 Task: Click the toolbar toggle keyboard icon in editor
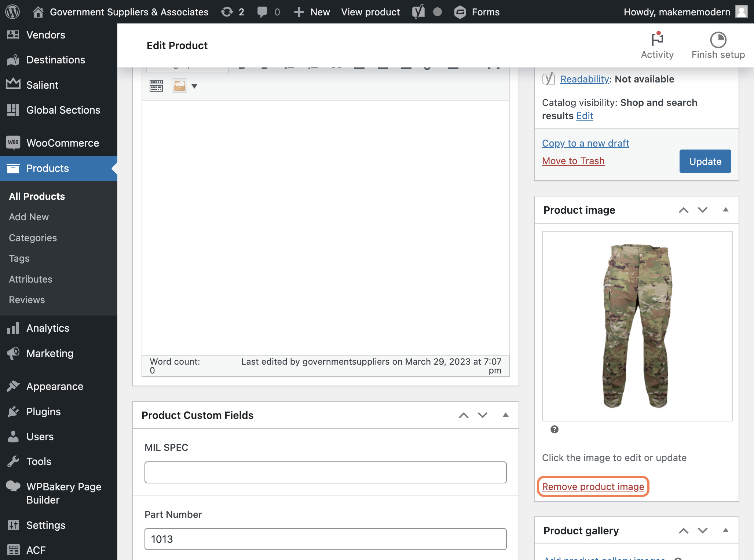click(156, 86)
